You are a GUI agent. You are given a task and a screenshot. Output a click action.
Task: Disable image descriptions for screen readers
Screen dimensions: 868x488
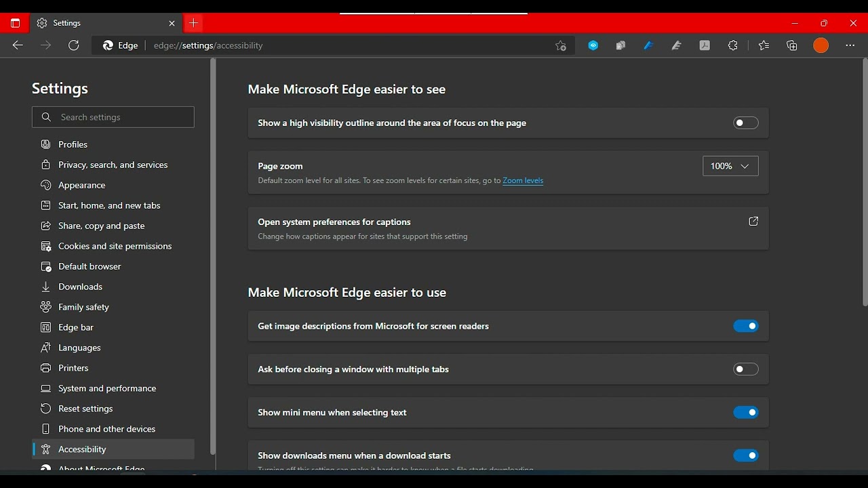tap(746, 326)
